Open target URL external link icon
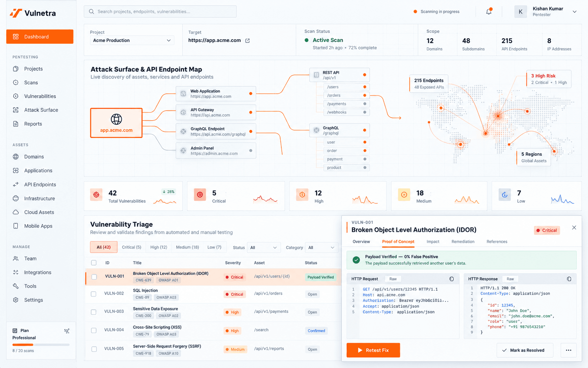The width and height of the screenshot is (588, 368). pyautogui.click(x=248, y=40)
